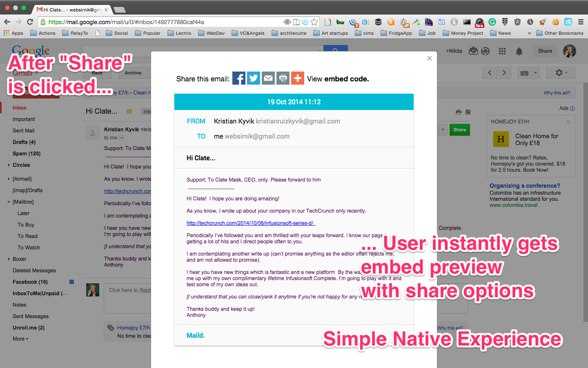Print all messages printer icon
The height and width of the screenshot is (368, 588).
[x=459, y=112]
